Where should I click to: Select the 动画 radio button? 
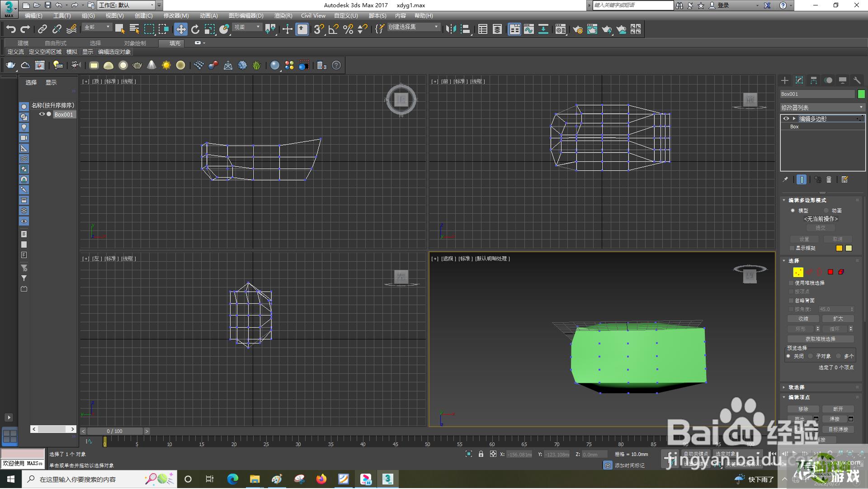point(826,211)
